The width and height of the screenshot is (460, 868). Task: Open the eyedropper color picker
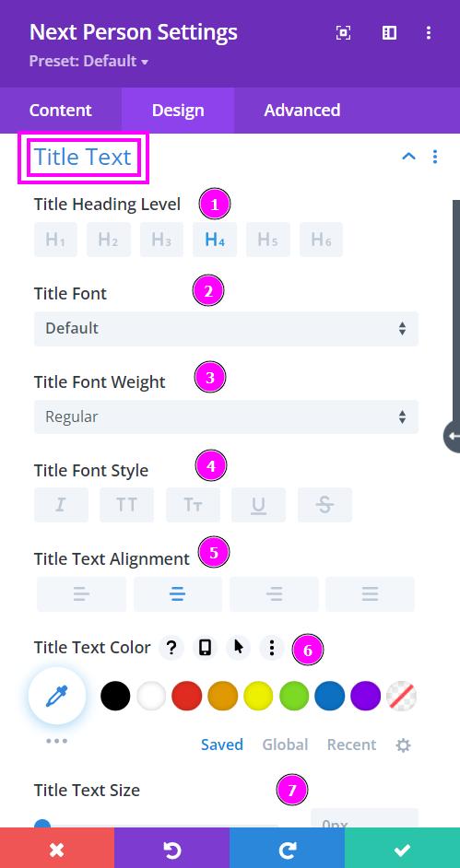point(57,696)
